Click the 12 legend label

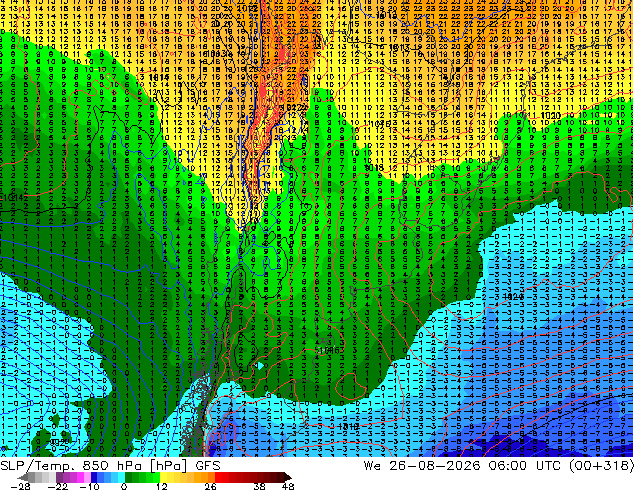[x=162, y=486]
